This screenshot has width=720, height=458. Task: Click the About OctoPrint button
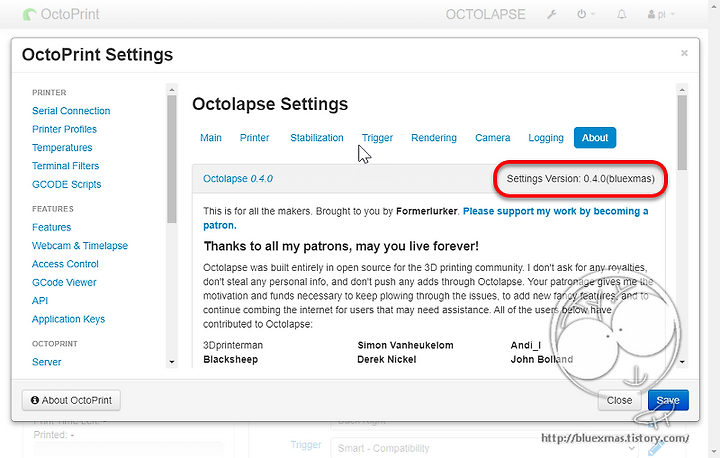(x=71, y=400)
